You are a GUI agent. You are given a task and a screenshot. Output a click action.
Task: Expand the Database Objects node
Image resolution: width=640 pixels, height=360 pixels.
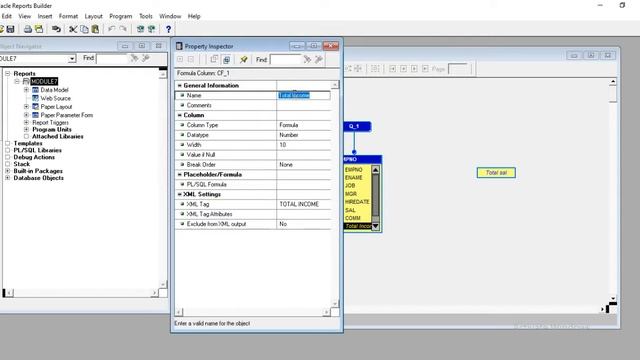[8, 178]
